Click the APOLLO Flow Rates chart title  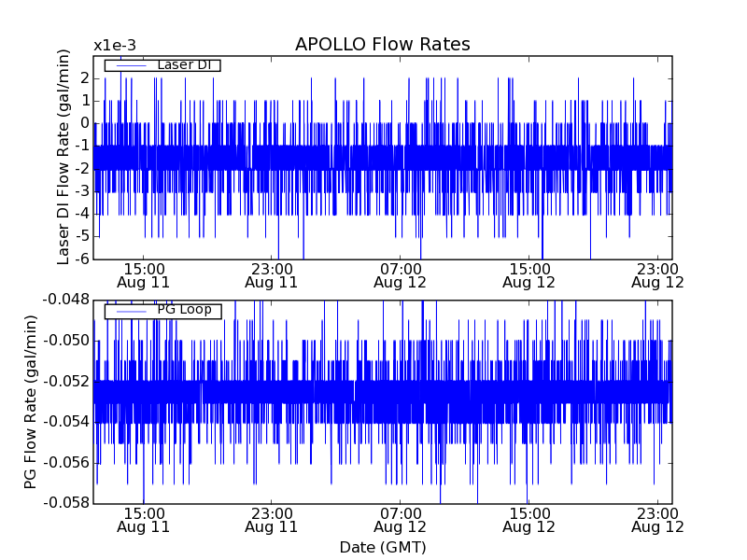pos(382,45)
